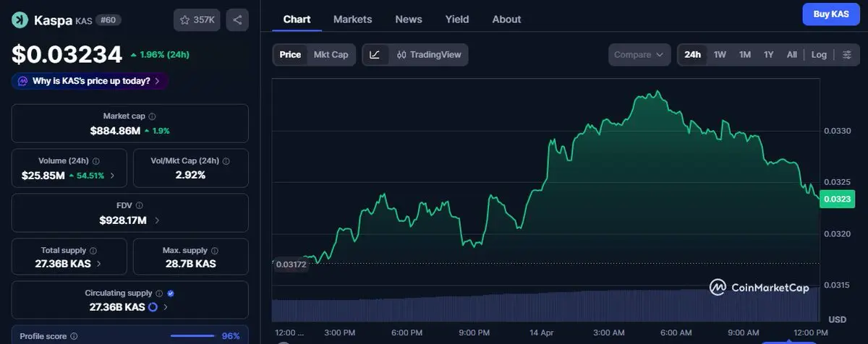This screenshot has width=868, height=344.
Task: Open the Compare dropdown
Action: 639,55
